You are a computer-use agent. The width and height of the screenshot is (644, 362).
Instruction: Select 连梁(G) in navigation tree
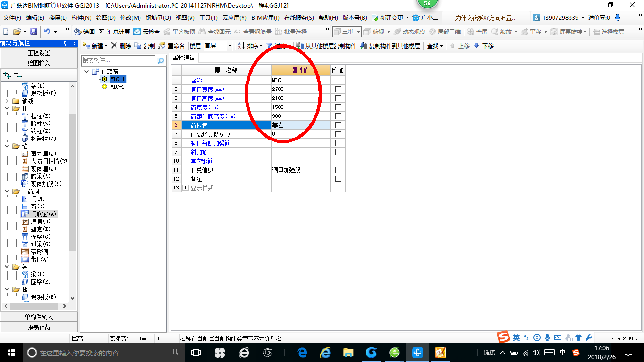[x=41, y=237]
